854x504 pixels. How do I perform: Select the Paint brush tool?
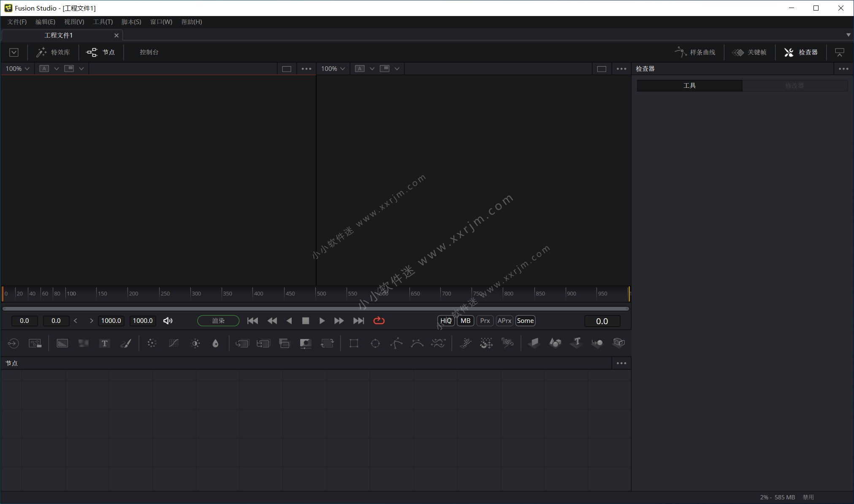125,343
